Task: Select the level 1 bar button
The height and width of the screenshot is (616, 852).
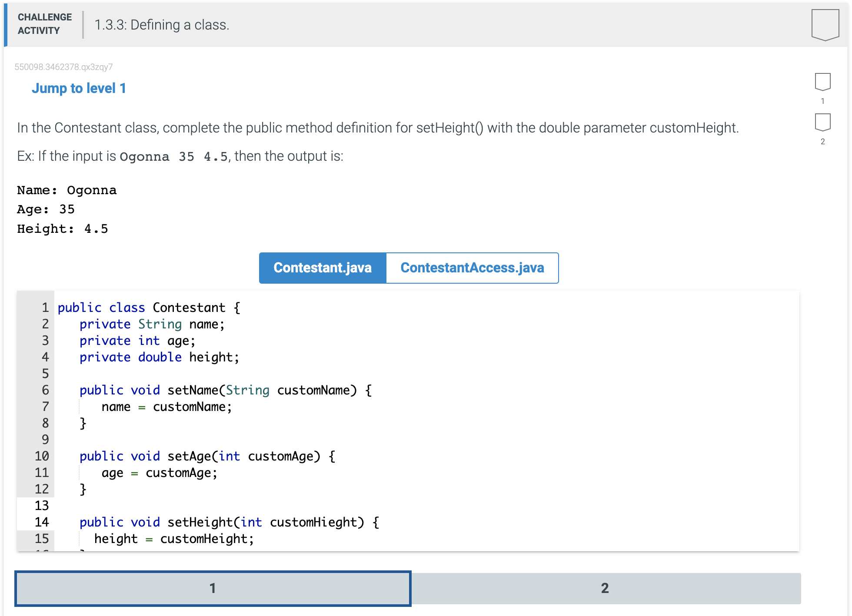Action: click(213, 588)
